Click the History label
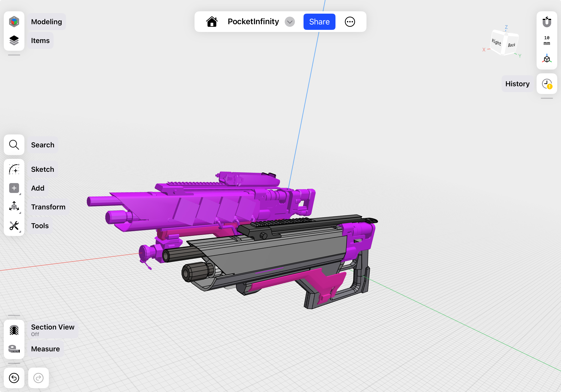 point(517,84)
